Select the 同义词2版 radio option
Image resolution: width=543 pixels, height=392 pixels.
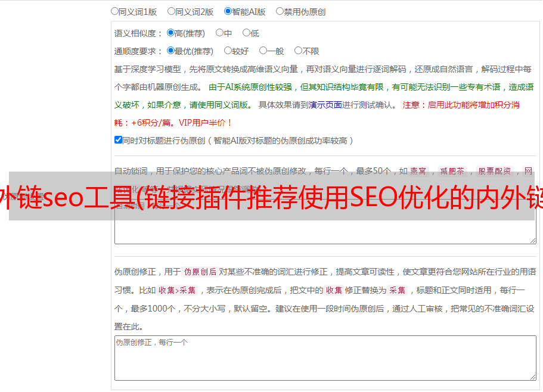click(x=171, y=11)
